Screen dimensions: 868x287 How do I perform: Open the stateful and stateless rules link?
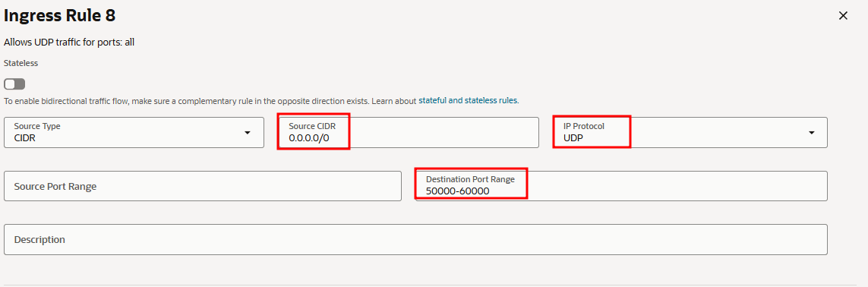click(469, 101)
